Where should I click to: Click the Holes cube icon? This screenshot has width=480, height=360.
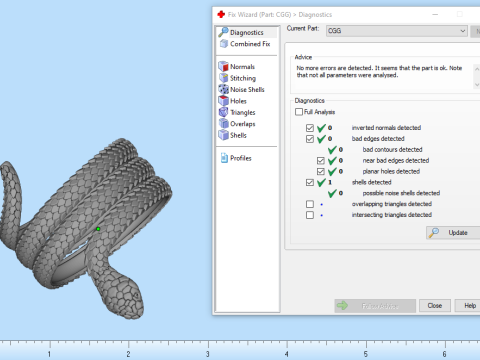(x=223, y=100)
